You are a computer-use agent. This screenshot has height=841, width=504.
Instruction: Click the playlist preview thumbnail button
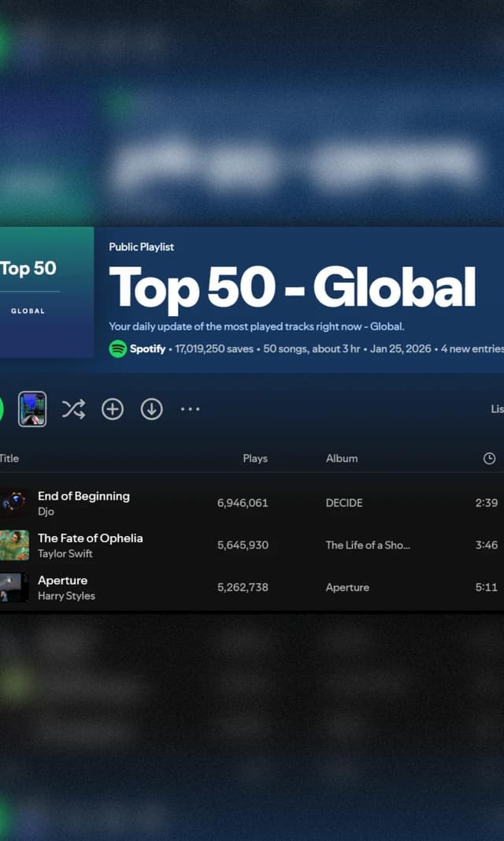point(32,409)
